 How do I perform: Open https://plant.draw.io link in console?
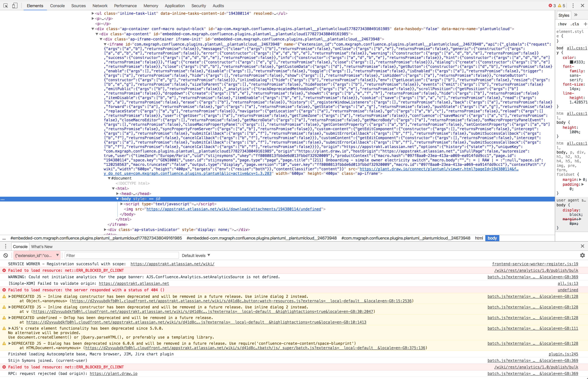[x=114, y=373]
